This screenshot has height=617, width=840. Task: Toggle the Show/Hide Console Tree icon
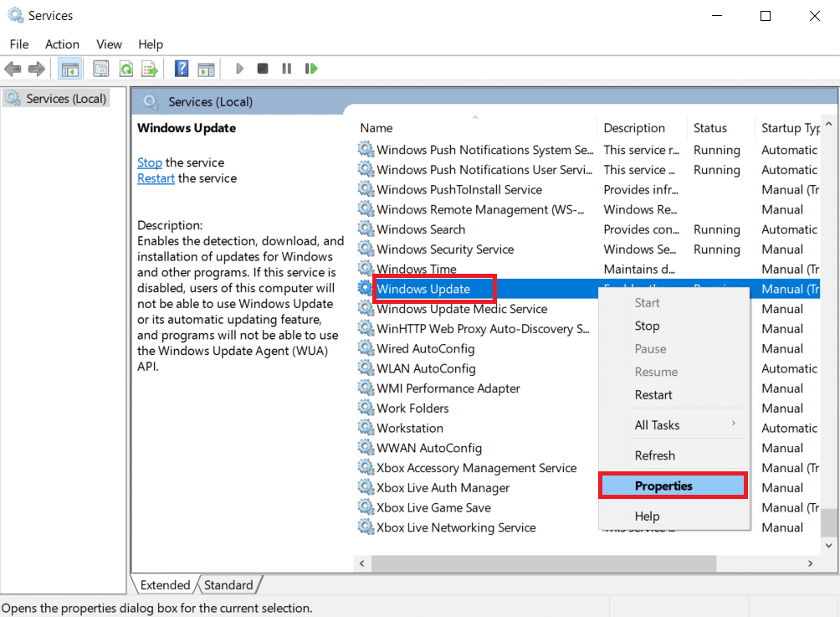click(x=70, y=68)
